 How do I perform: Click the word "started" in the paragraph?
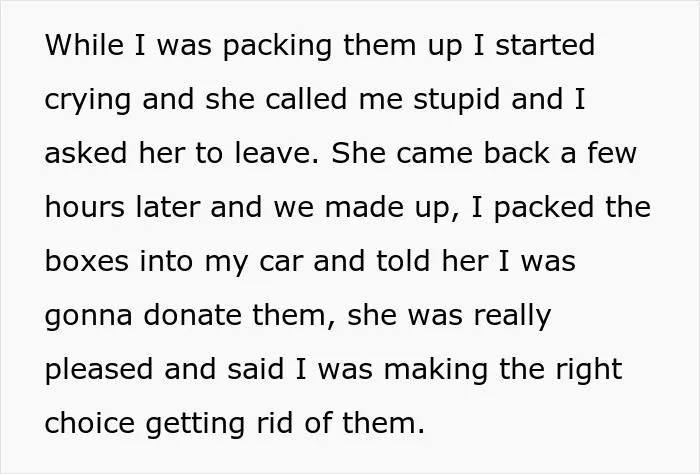pos(545,45)
